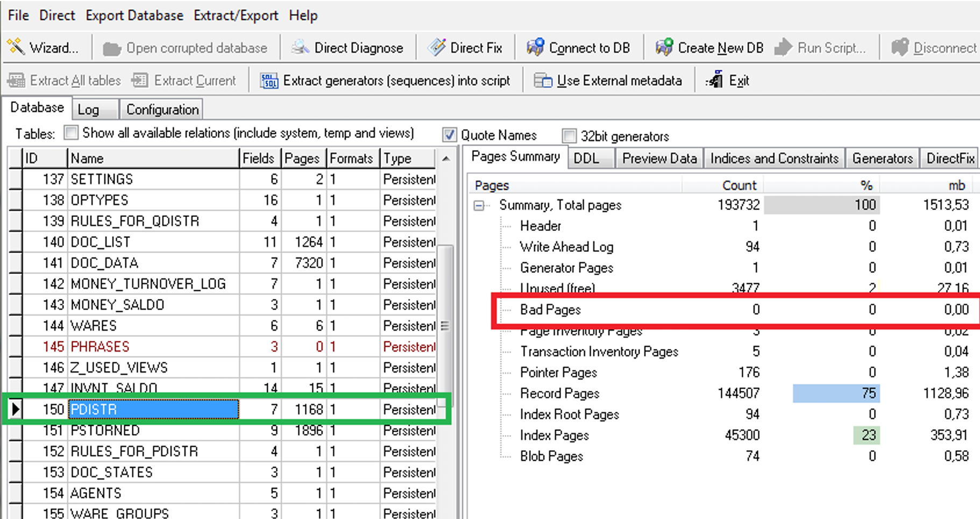Screen dimensions: 980x519
Task: Launch the Wizard toolbar icon
Action: coord(16,47)
